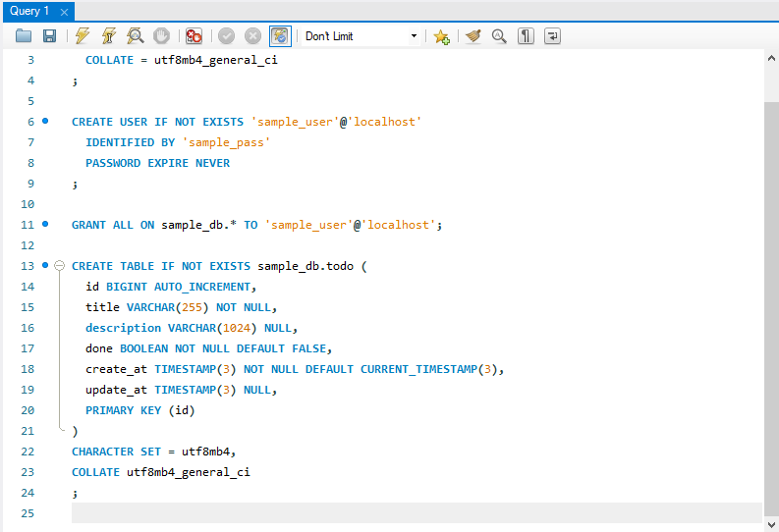The height and width of the screenshot is (532, 779).
Task: Click BOOLEAN type on line 17
Action: (x=144, y=348)
